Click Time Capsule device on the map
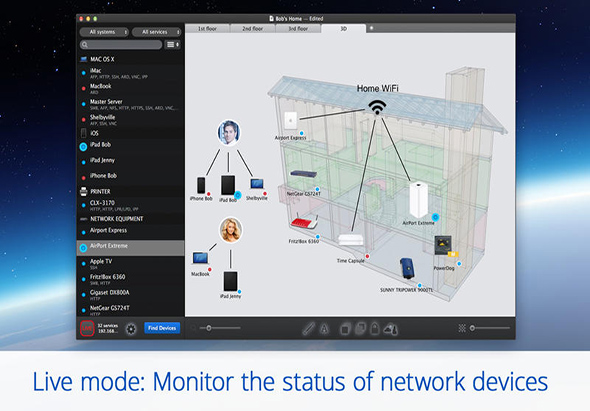This screenshot has height=411, width=590. point(351,240)
